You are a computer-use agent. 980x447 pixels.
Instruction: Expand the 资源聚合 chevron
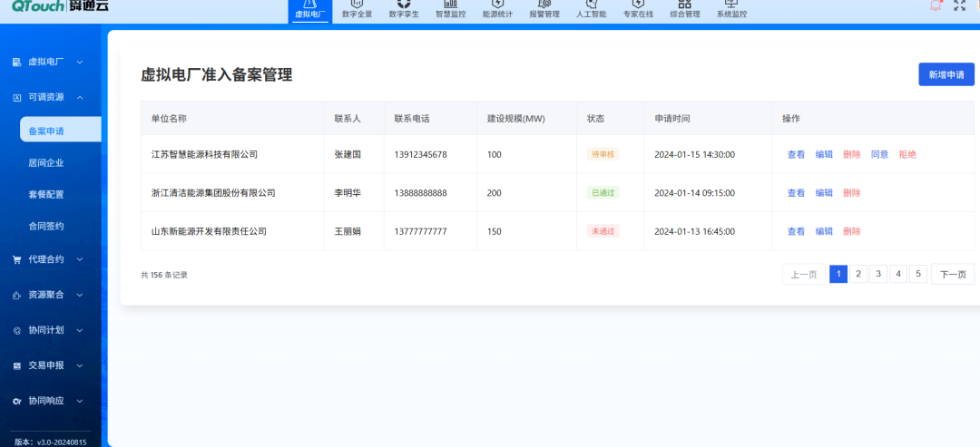(79, 295)
